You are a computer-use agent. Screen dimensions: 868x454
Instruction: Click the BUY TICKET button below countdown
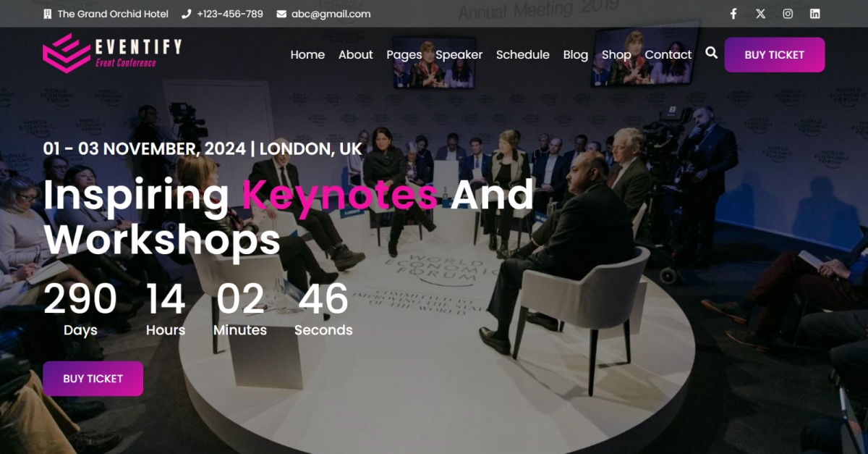tap(93, 379)
